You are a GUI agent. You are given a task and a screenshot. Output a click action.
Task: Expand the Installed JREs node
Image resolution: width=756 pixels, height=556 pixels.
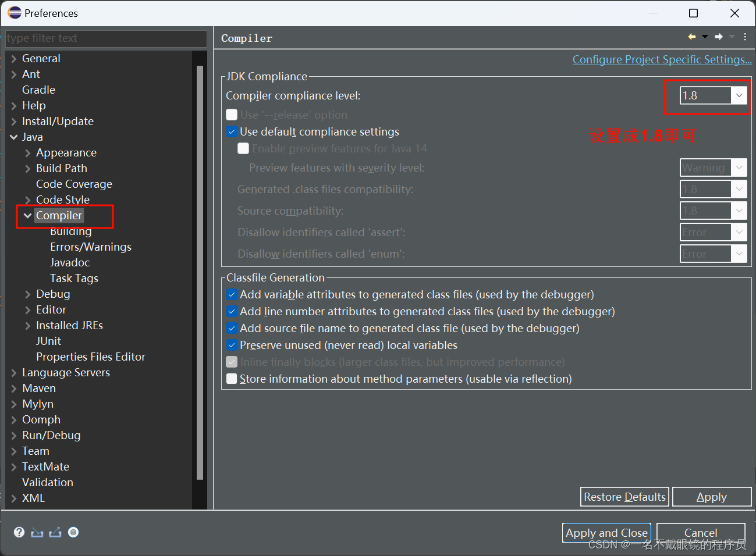[x=27, y=325]
